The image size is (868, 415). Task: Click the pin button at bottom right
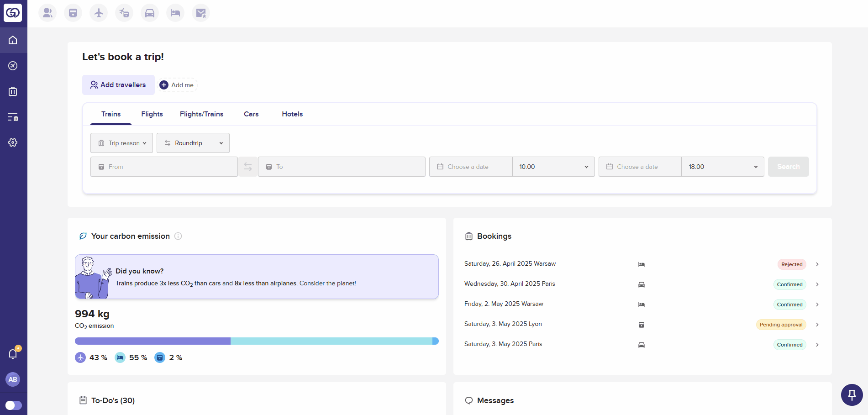pos(852,394)
